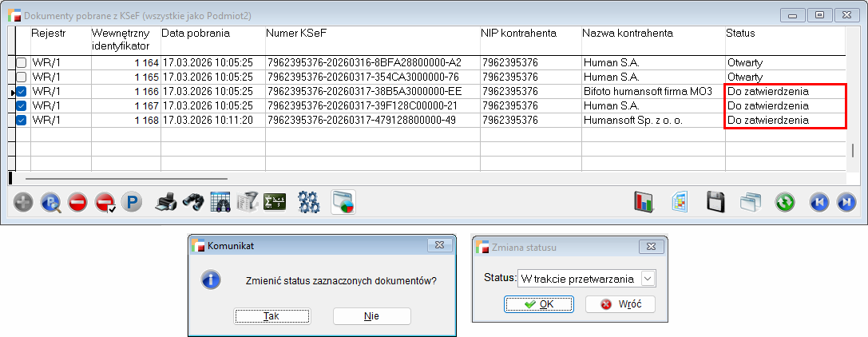The width and height of the screenshot is (868, 337).
Task: Open search with the binoculars icon
Action: coord(192,202)
